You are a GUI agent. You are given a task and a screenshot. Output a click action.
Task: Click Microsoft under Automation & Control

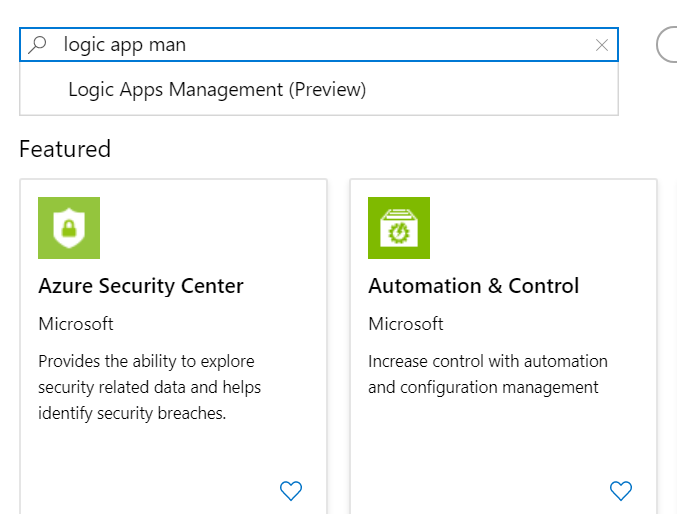tap(405, 324)
